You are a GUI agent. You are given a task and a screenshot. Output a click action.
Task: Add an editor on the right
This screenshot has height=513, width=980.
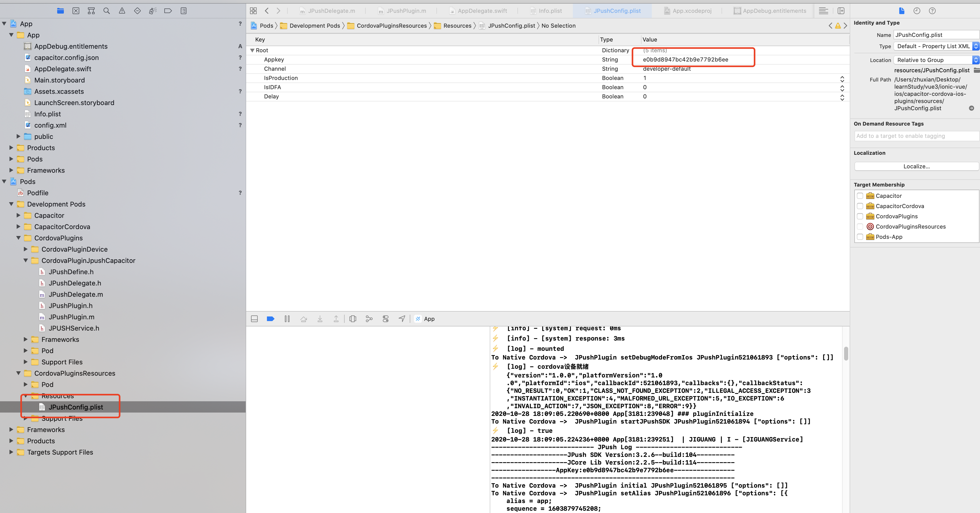[x=841, y=11]
